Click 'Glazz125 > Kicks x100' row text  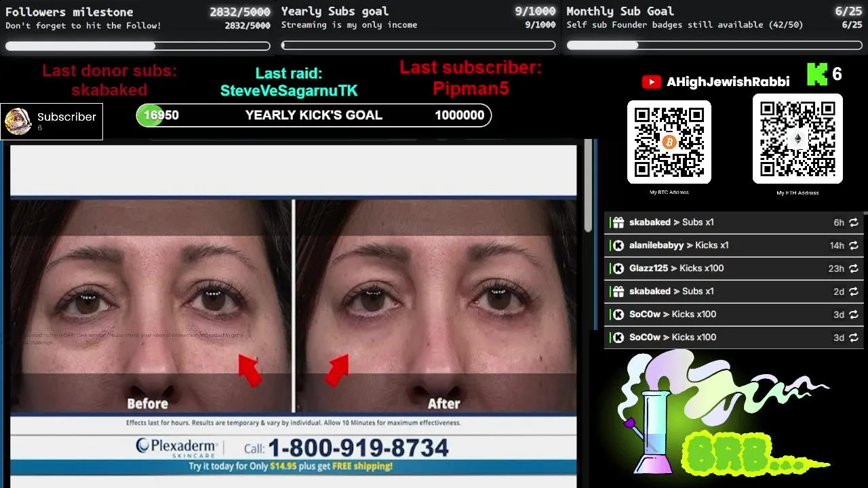(x=676, y=268)
